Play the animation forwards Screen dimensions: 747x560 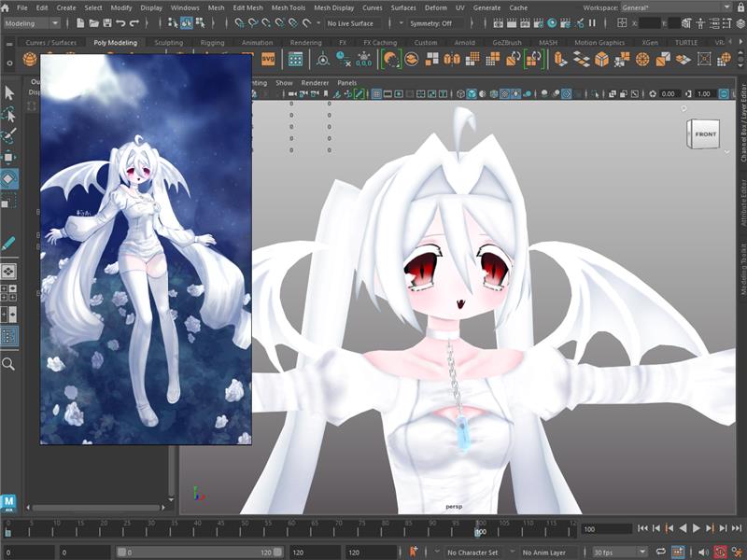pyautogui.click(x=696, y=528)
